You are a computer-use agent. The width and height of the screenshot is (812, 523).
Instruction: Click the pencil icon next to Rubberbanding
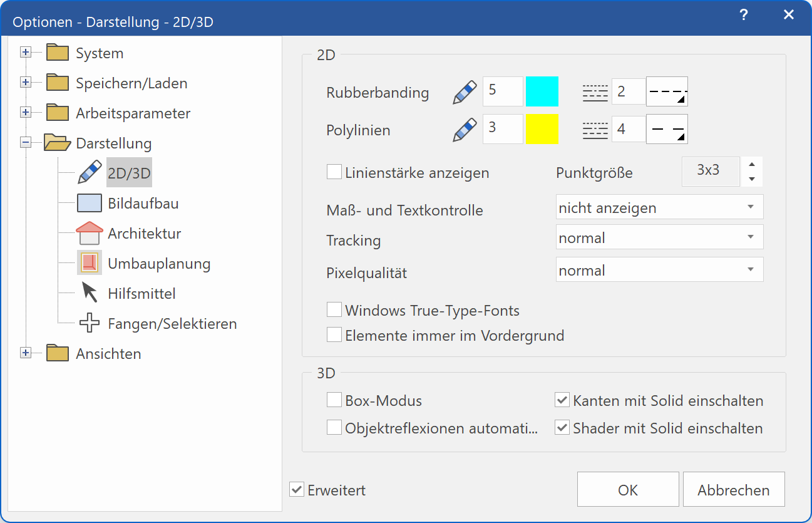pos(463,91)
